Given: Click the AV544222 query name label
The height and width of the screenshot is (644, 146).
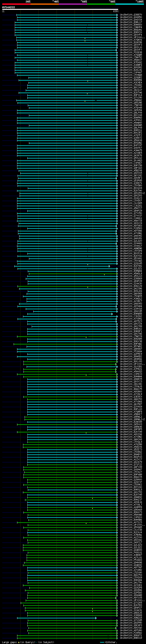Looking at the screenshot, I should pyautogui.click(x=8, y=7).
